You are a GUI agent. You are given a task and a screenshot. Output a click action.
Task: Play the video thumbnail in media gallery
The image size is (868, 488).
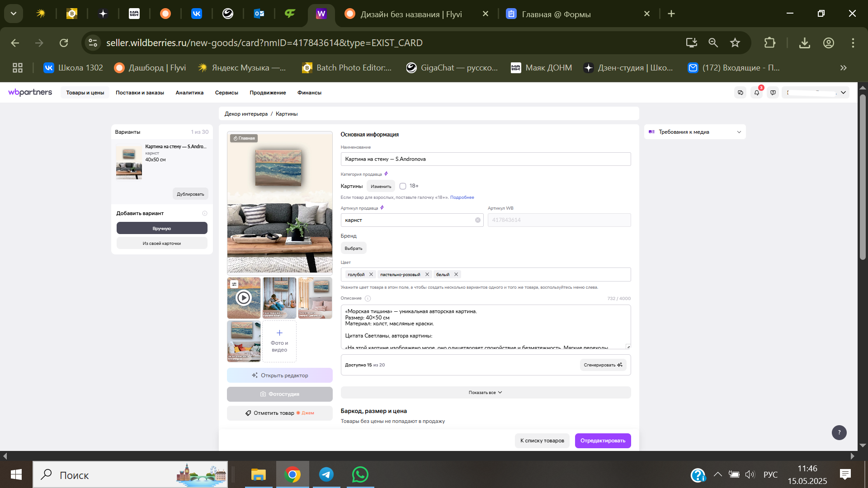244,298
